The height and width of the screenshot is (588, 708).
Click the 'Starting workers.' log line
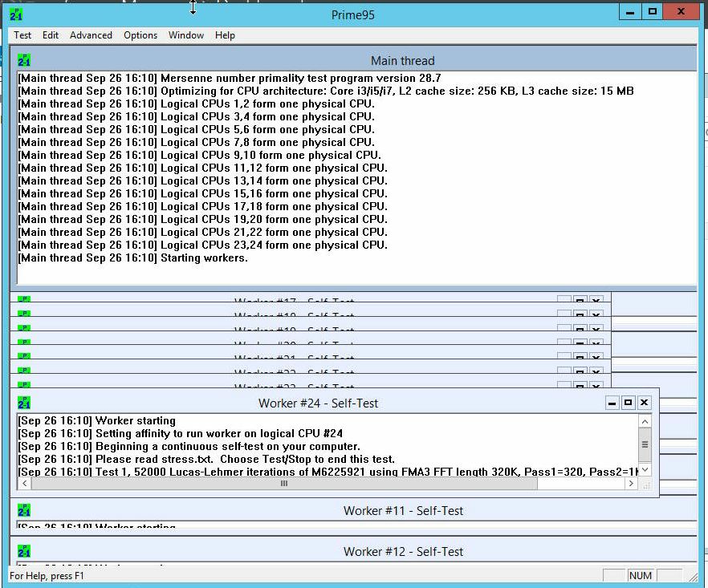(132, 258)
